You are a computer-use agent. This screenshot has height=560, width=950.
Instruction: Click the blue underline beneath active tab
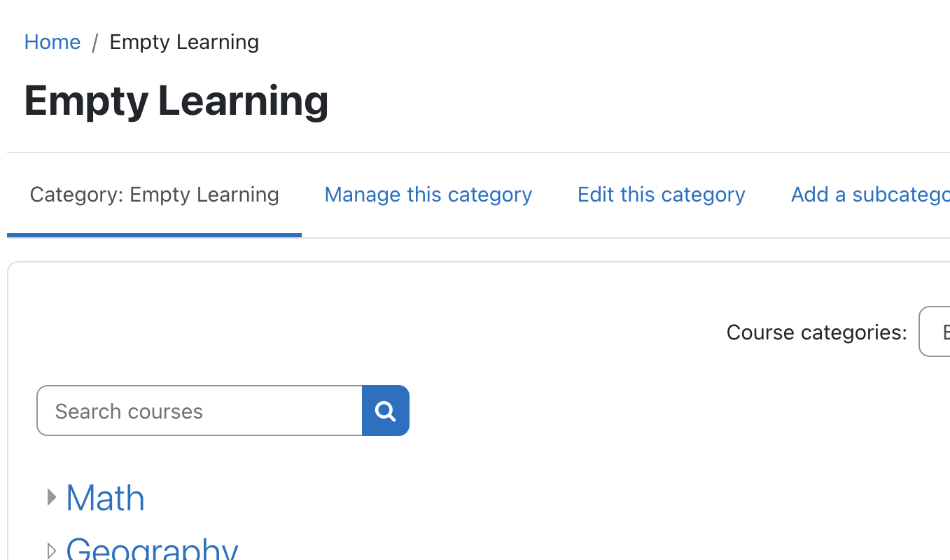coord(154,235)
